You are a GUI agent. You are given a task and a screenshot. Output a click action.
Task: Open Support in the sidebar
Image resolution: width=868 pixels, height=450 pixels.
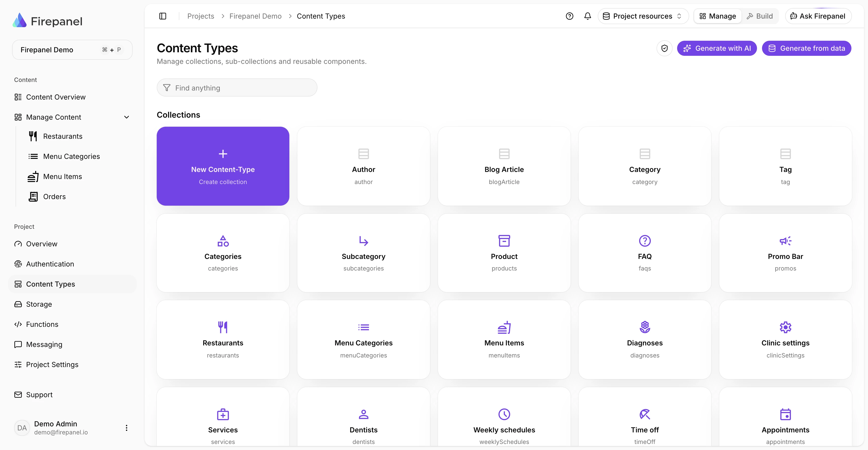[72, 395]
